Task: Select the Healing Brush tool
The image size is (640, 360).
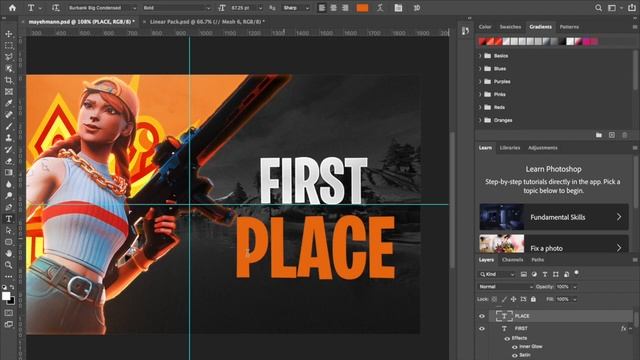Action: click(x=9, y=115)
